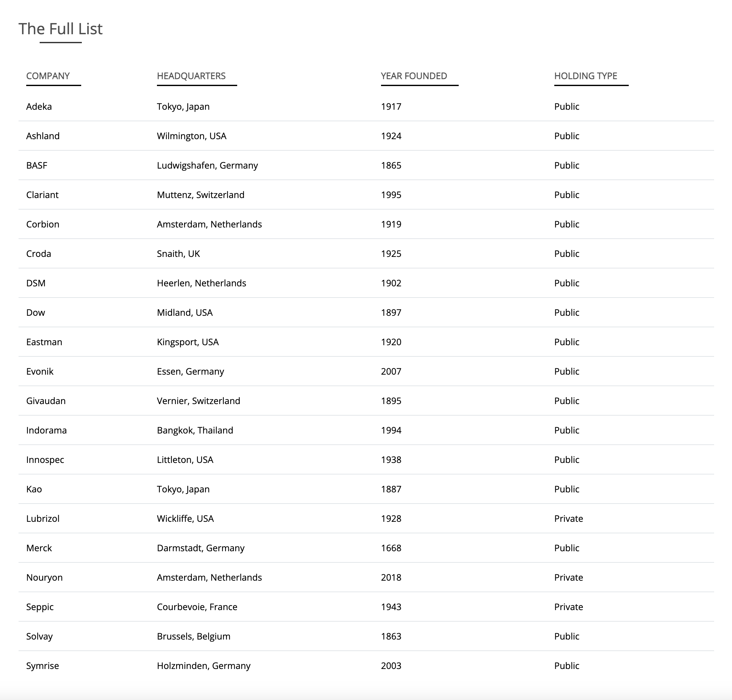Image resolution: width=732 pixels, height=700 pixels.
Task: Select the Dow company cell
Action: click(x=35, y=313)
